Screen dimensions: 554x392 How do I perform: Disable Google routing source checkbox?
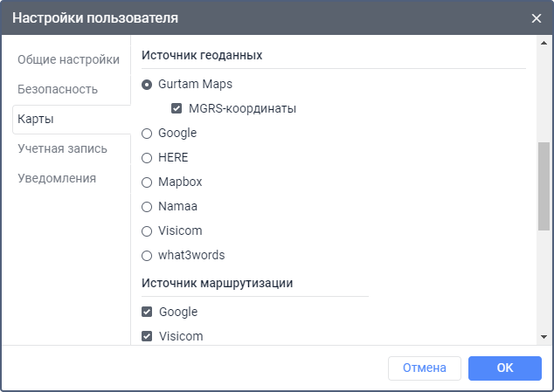tap(147, 312)
